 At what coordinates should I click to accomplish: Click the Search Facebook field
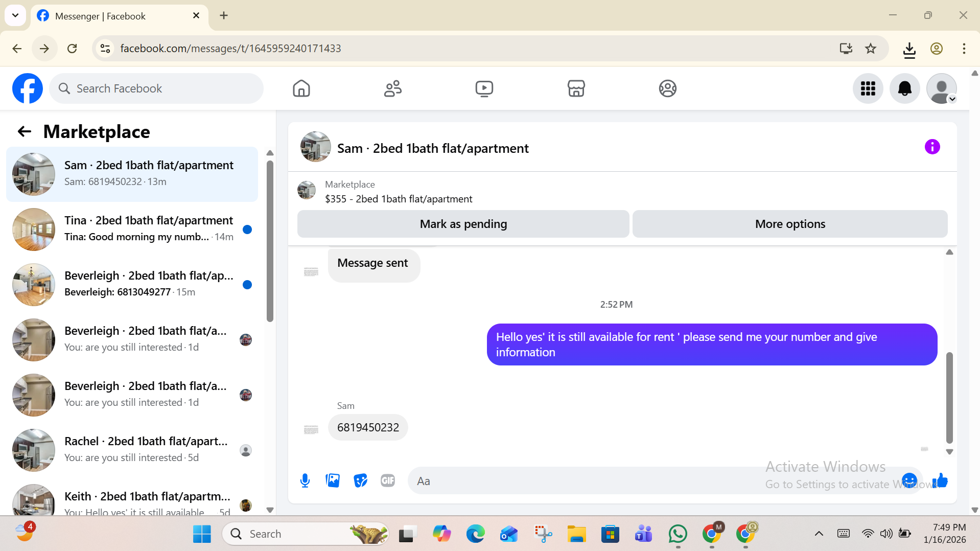click(156, 88)
